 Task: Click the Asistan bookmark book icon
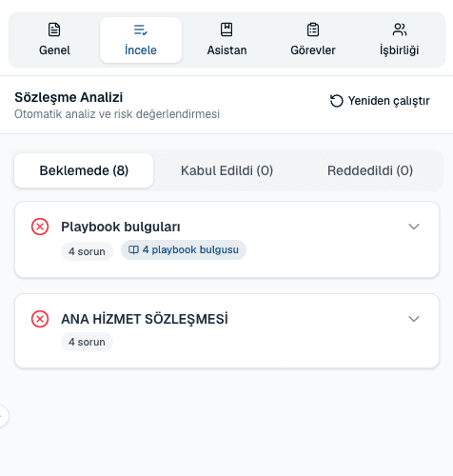(226, 30)
